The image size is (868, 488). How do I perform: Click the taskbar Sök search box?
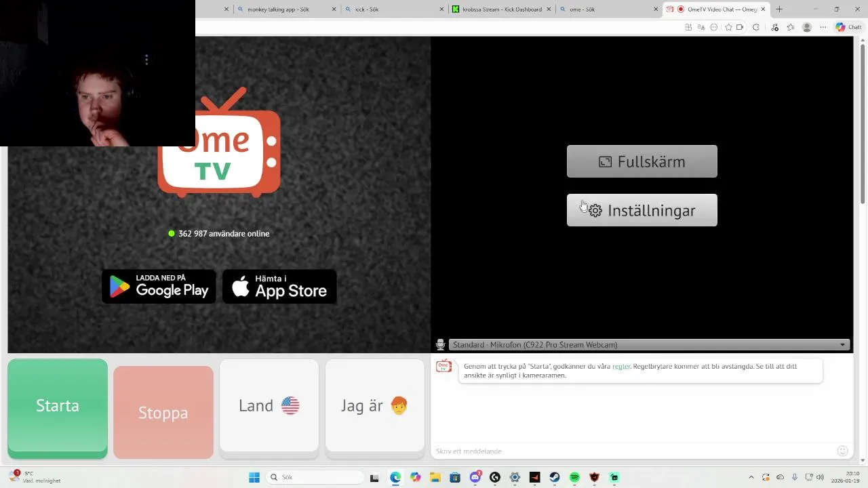315,477
